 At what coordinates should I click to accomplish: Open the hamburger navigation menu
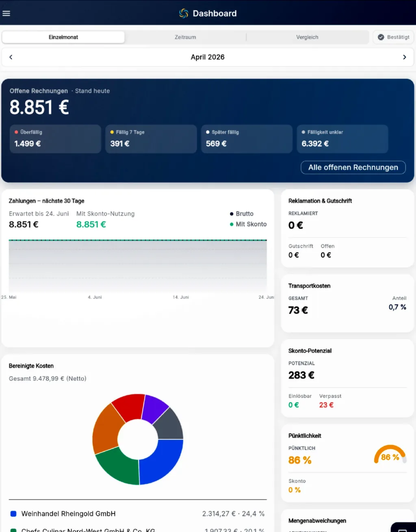coord(6,13)
